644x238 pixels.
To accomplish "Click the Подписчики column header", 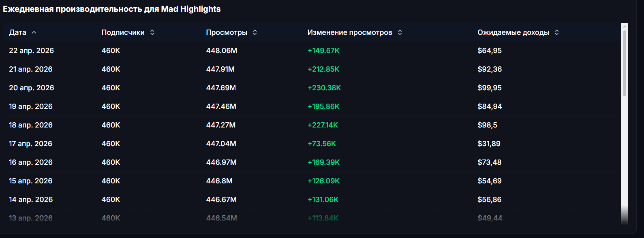I will coord(123,32).
